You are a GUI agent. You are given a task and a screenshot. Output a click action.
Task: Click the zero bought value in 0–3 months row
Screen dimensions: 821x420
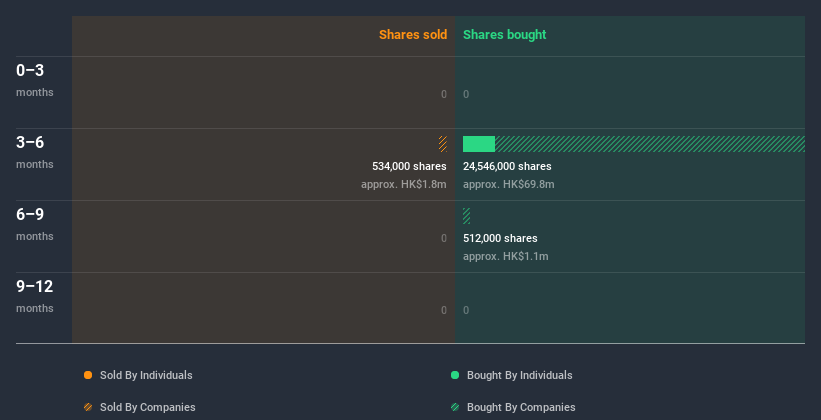(x=466, y=94)
